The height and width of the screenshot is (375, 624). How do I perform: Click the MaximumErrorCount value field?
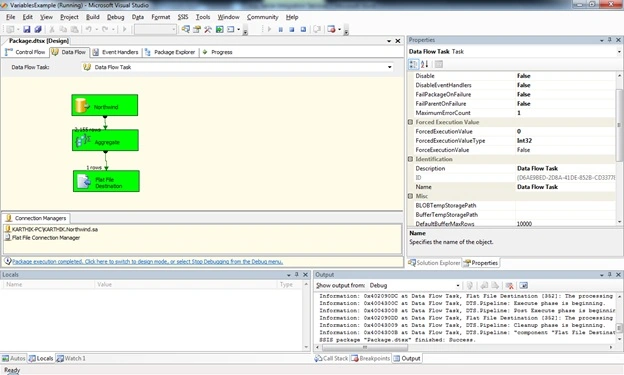coord(565,113)
